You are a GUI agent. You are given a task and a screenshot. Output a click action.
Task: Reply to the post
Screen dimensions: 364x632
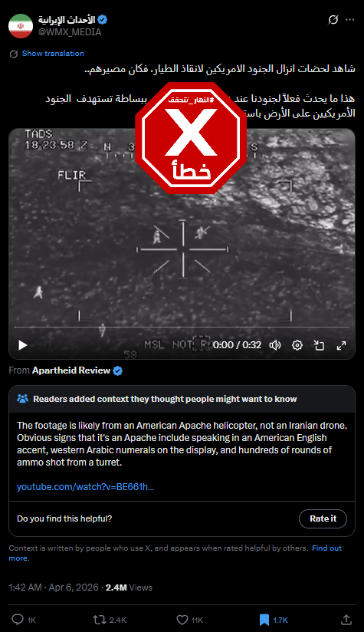18,620
